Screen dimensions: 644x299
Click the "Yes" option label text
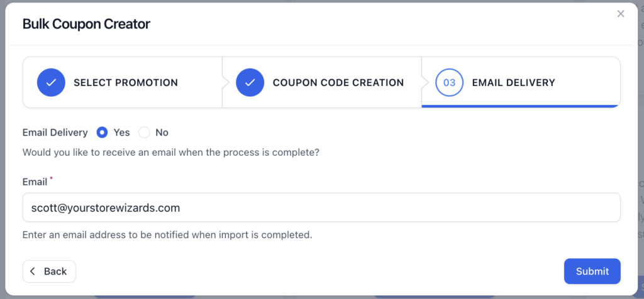click(121, 133)
